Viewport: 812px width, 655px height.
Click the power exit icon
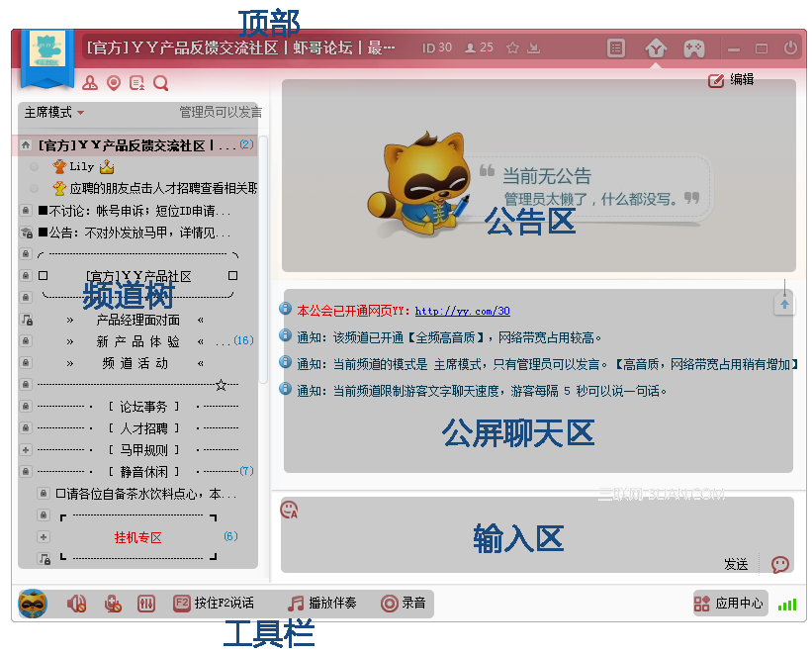(790, 48)
